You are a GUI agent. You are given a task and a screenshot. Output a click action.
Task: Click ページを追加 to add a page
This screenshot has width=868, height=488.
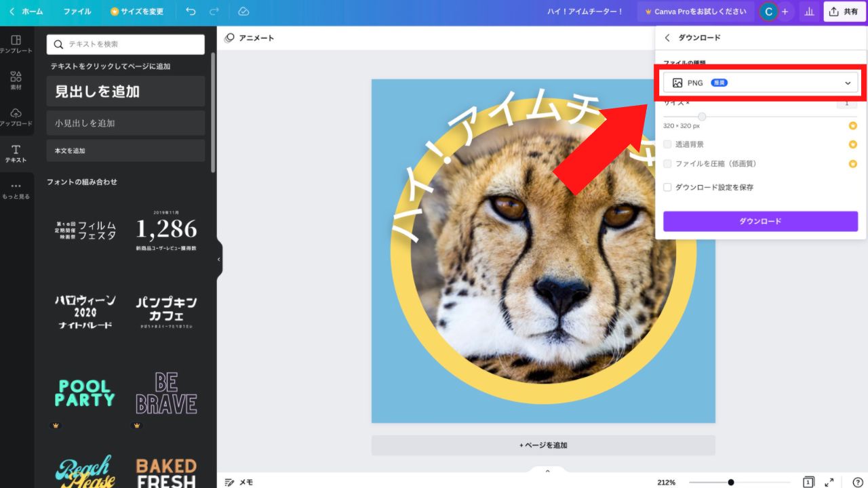click(x=543, y=445)
